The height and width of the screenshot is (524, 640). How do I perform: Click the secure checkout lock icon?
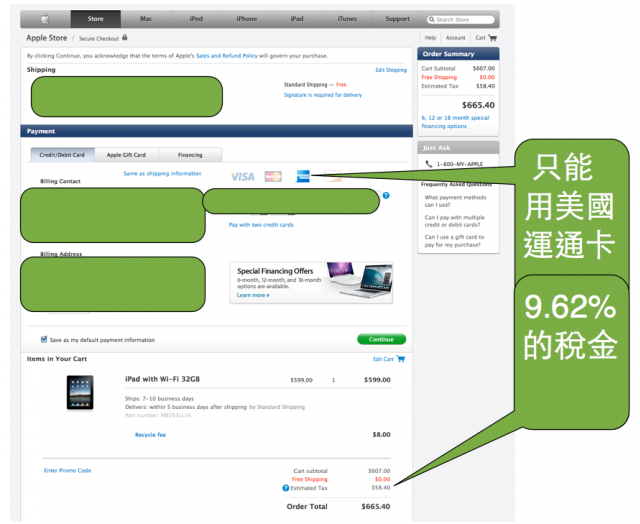tap(125, 38)
